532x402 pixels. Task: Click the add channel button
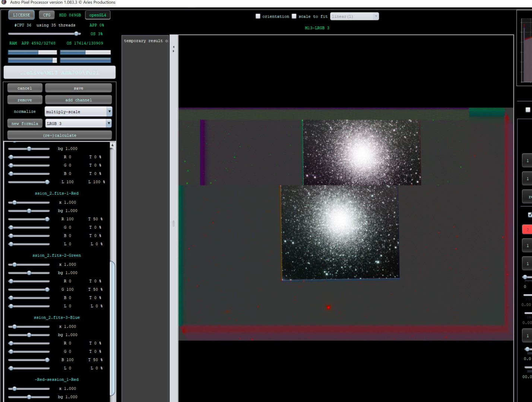click(78, 100)
